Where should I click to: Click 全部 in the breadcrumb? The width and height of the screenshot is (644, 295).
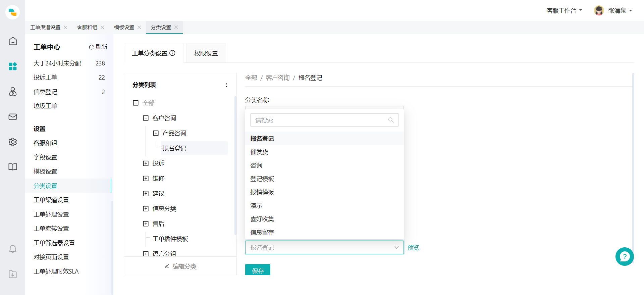click(251, 78)
